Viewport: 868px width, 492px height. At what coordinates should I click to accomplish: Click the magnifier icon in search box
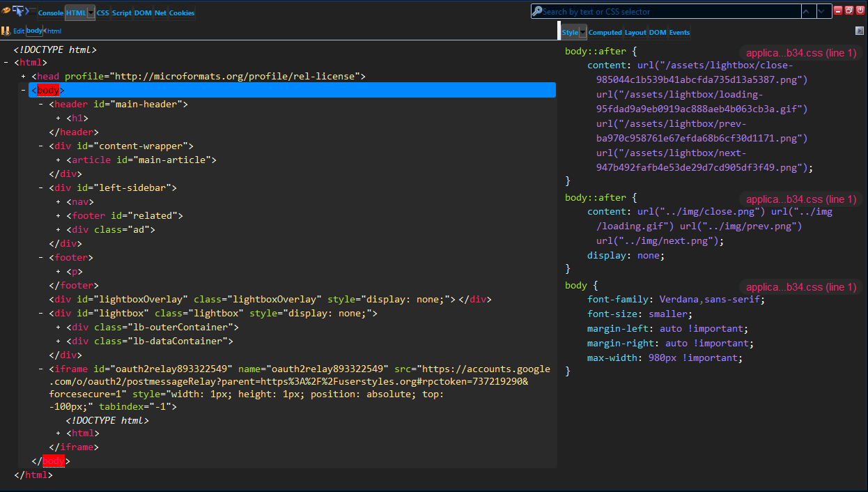click(536, 11)
